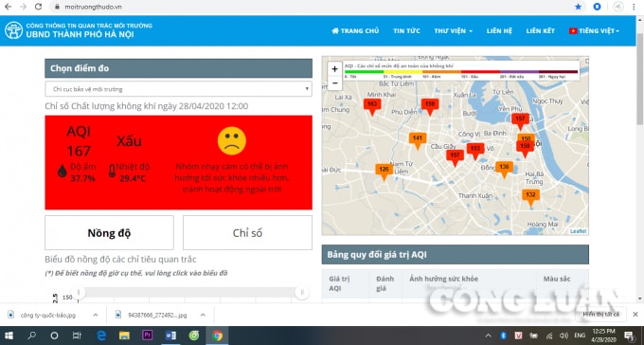Switch to the Nồng độ tab
Image resolution: width=644 pixels, height=345 pixels.
click(x=109, y=233)
